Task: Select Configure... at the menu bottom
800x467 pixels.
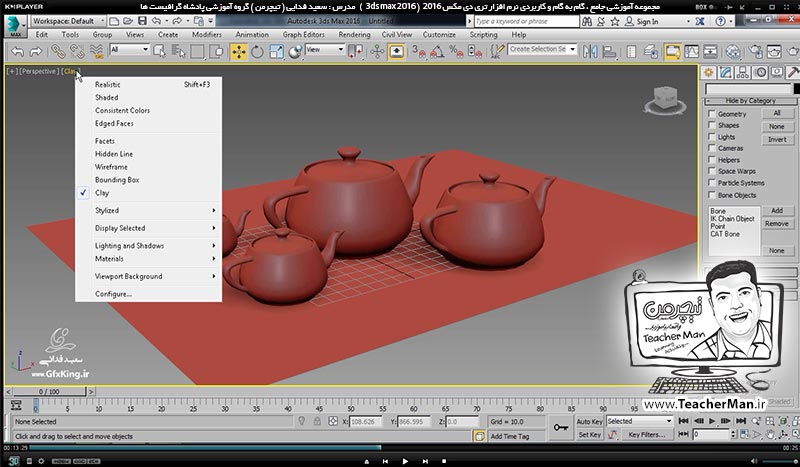Action: pos(148,294)
